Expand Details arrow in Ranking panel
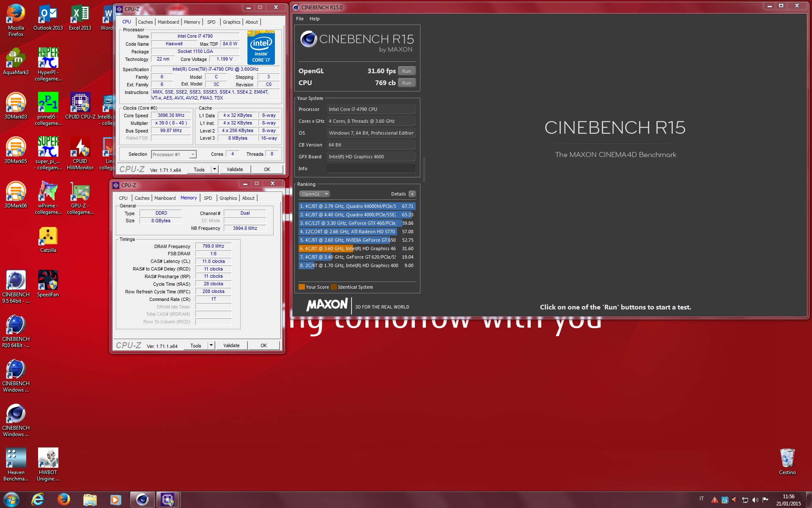This screenshot has height=508, width=812. [412, 194]
